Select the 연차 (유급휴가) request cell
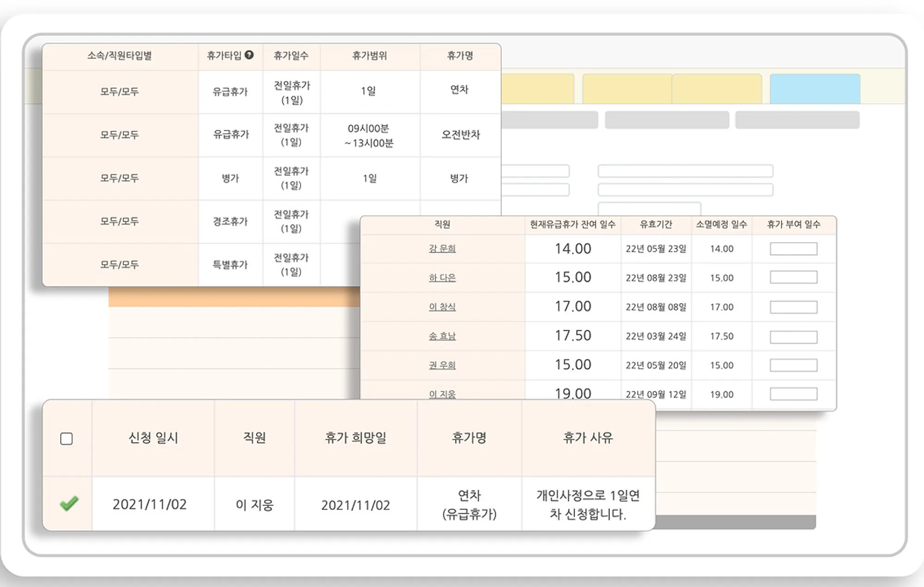 click(469, 505)
